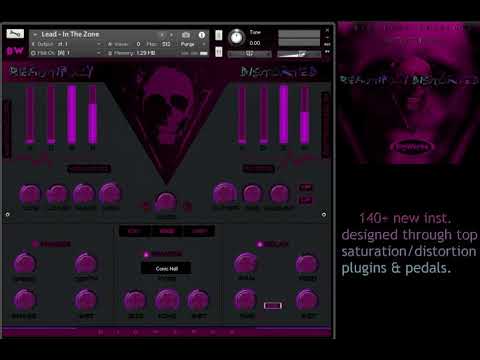Click the fourth knob in the left layer row

pos(110,194)
